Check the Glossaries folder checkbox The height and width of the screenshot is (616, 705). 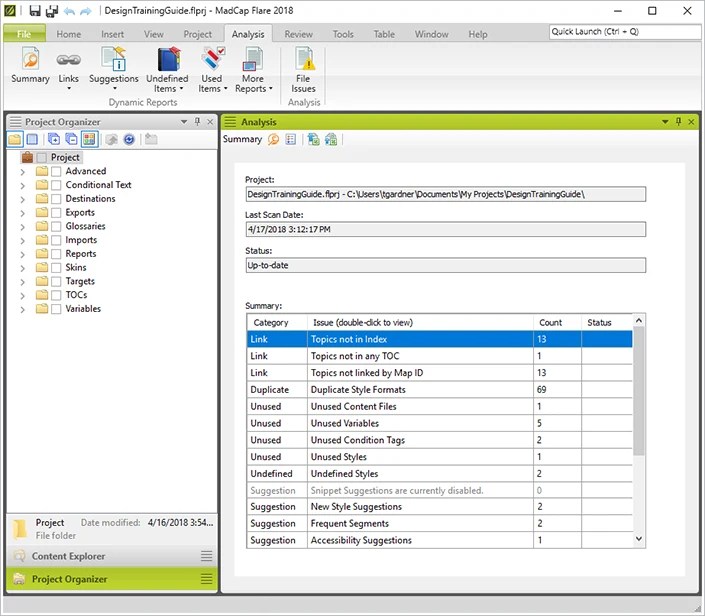(x=56, y=227)
